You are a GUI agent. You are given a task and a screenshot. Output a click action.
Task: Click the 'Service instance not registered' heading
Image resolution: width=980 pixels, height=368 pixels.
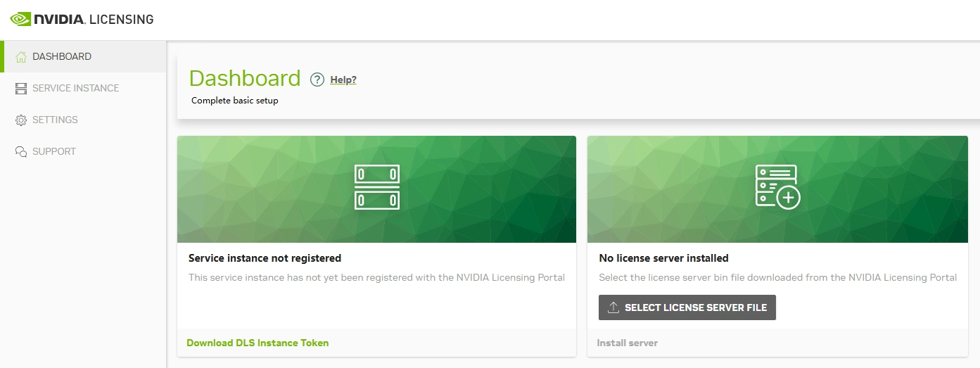click(x=265, y=258)
